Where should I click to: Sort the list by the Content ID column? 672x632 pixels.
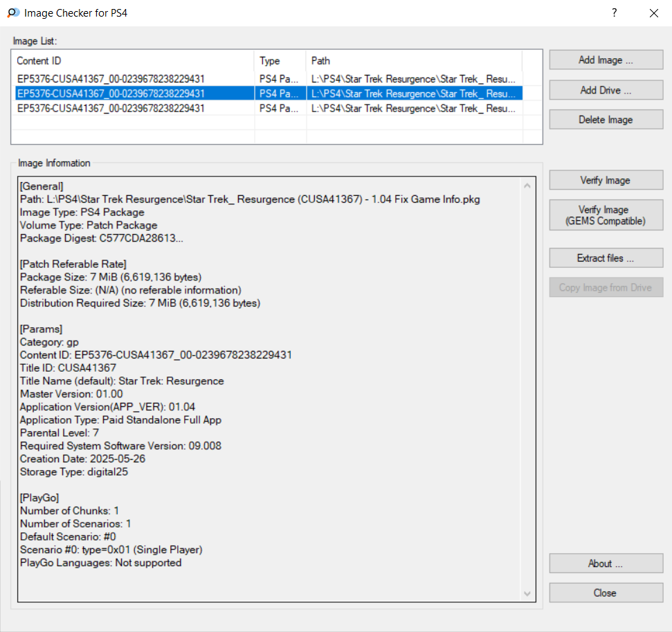[x=134, y=61]
